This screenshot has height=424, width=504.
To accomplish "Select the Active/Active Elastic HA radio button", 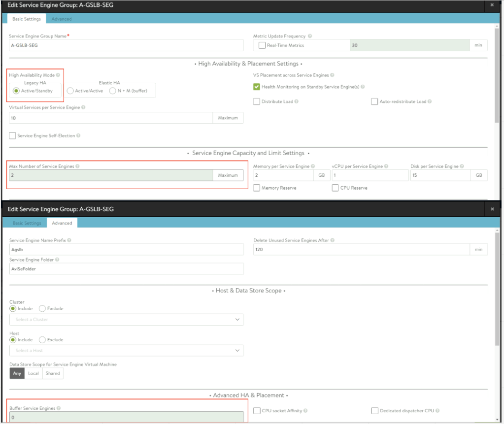I will [x=70, y=91].
